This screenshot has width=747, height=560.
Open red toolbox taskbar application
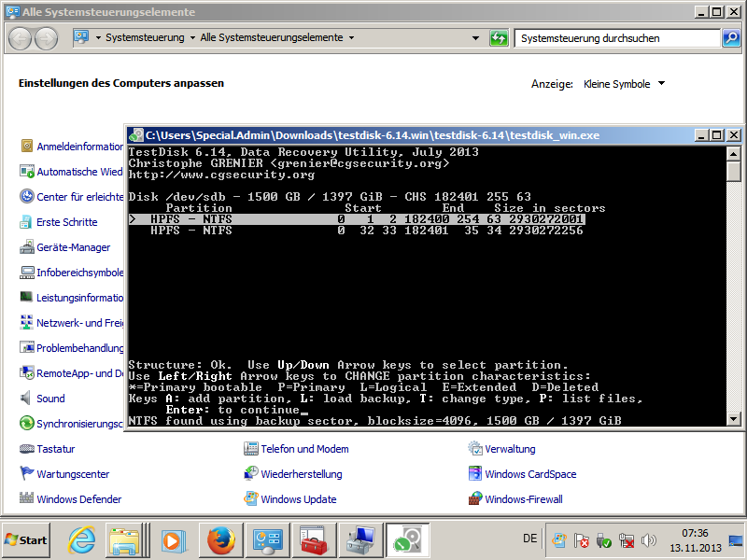click(314, 540)
